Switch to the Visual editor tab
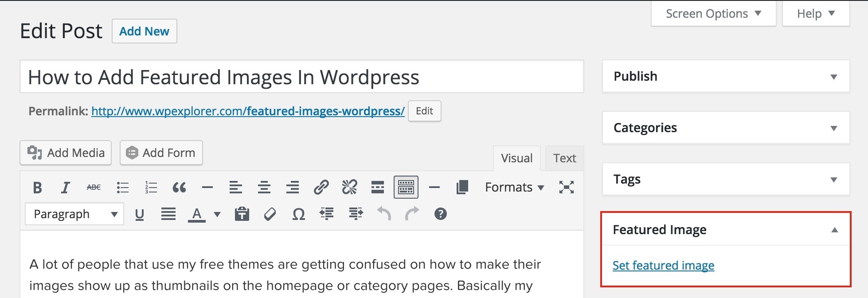868x298 pixels. pyautogui.click(x=517, y=158)
